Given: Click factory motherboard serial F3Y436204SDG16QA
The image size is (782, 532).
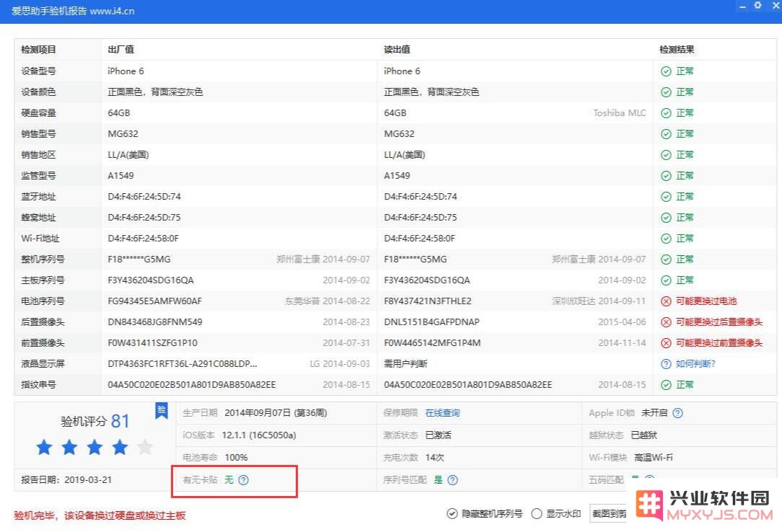Looking at the screenshot, I should 151,280.
